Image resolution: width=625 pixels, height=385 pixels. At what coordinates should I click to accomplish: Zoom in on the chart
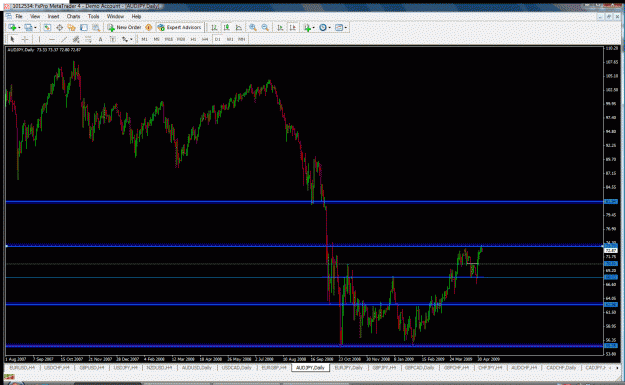point(253,28)
